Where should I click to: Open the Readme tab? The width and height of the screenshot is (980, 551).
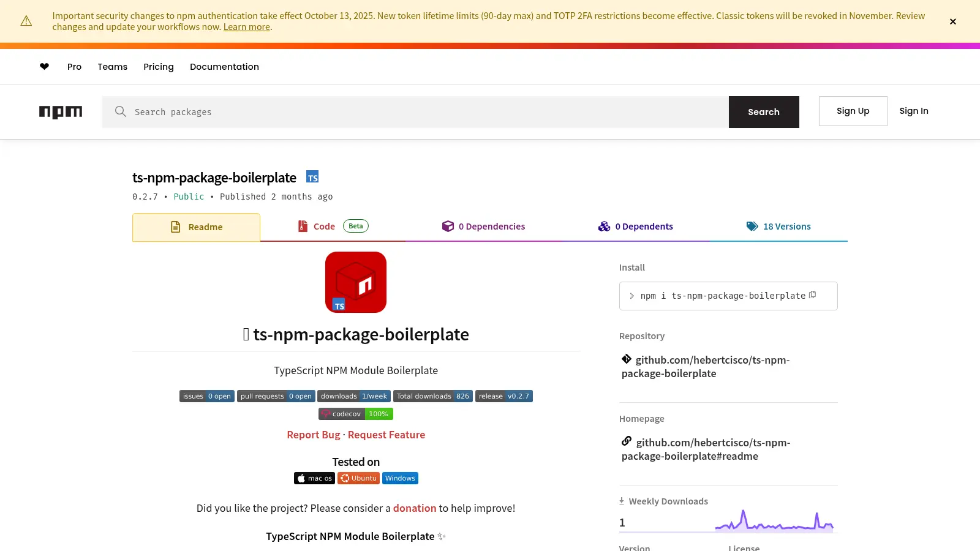pos(196,227)
